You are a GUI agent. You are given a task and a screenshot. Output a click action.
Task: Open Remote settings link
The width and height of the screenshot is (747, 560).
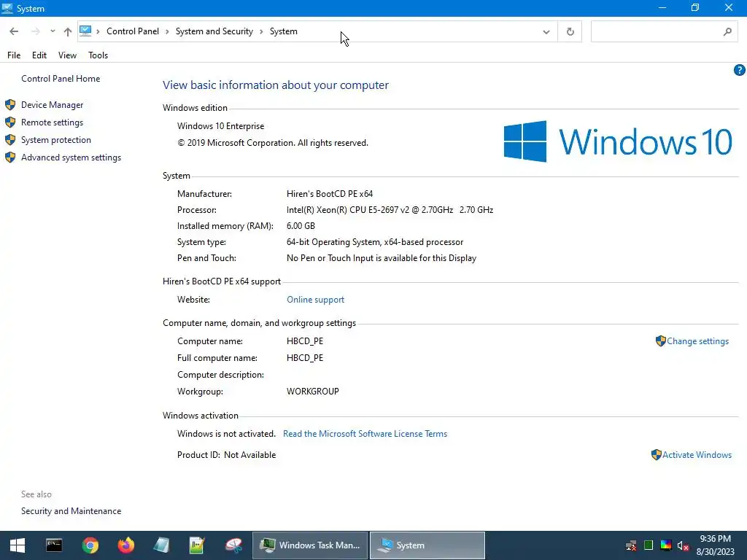pos(52,122)
